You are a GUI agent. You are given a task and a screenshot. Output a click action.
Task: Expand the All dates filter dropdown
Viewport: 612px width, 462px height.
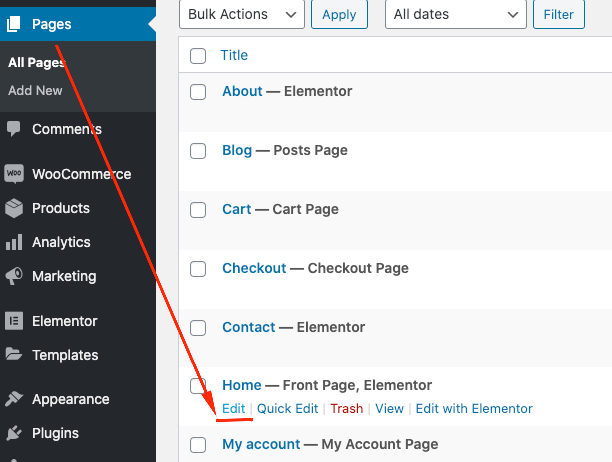pos(455,15)
